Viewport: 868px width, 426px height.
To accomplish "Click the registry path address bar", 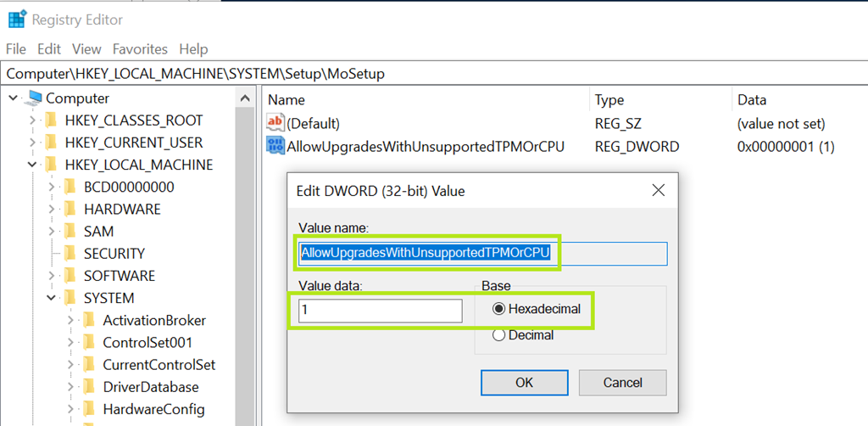I will click(x=424, y=74).
